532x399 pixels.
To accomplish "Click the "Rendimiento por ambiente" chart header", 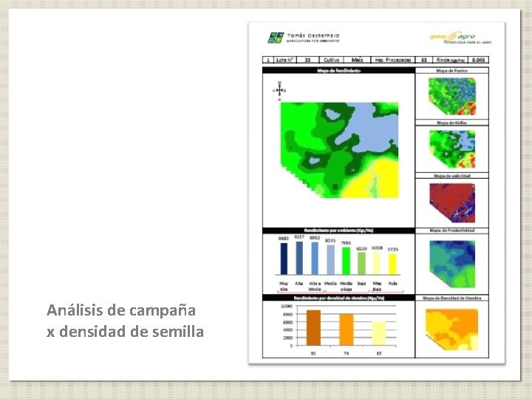I will point(338,231).
